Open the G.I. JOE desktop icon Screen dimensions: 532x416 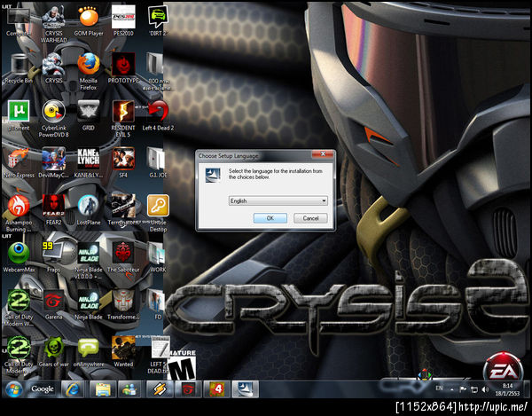[158, 163]
